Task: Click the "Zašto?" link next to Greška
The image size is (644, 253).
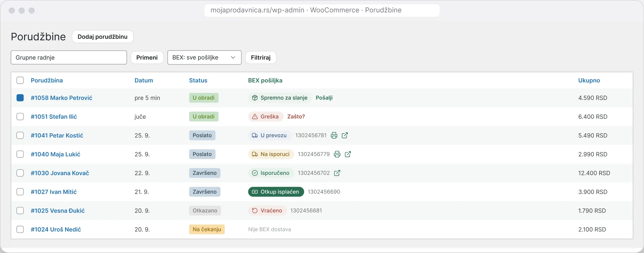Action: 296,117
